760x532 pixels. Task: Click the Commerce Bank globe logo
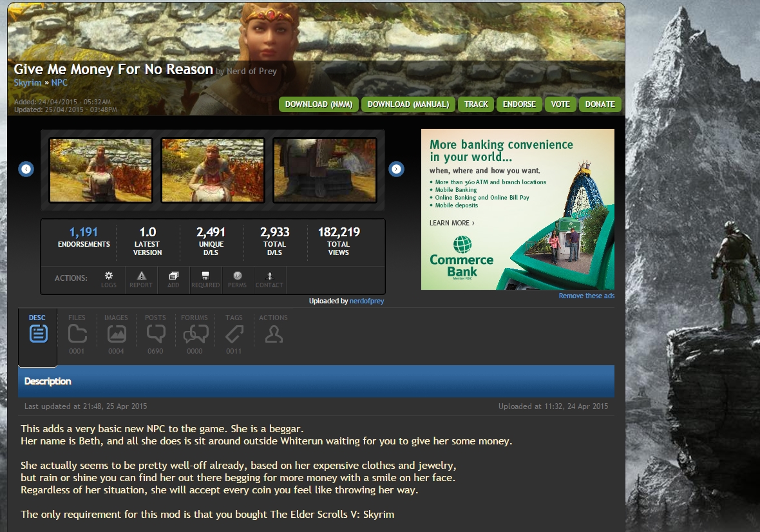(x=462, y=244)
